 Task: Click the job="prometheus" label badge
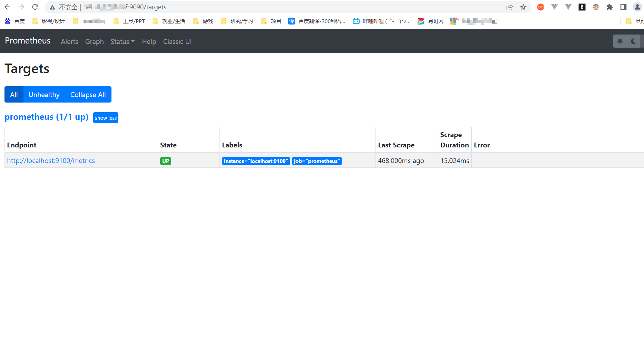pos(317,161)
